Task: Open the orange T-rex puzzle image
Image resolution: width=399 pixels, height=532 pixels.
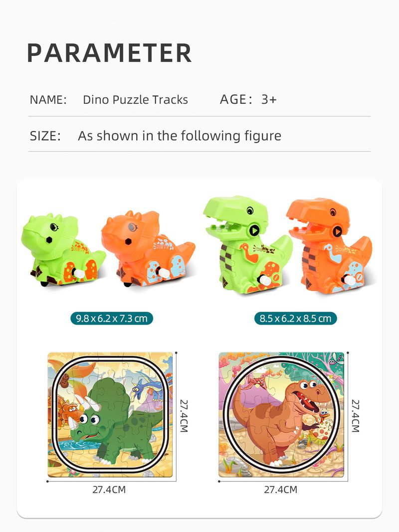Action: pos(281,414)
